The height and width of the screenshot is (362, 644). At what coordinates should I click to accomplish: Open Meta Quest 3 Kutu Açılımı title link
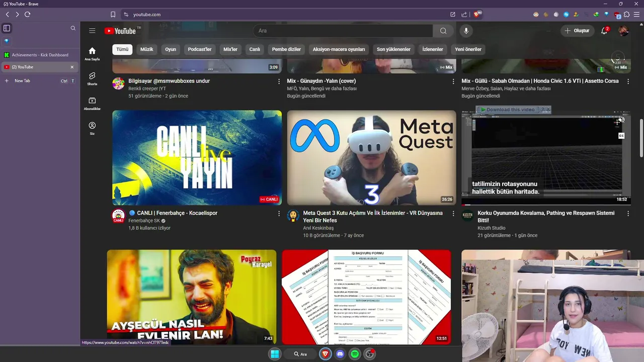[373, 217]
